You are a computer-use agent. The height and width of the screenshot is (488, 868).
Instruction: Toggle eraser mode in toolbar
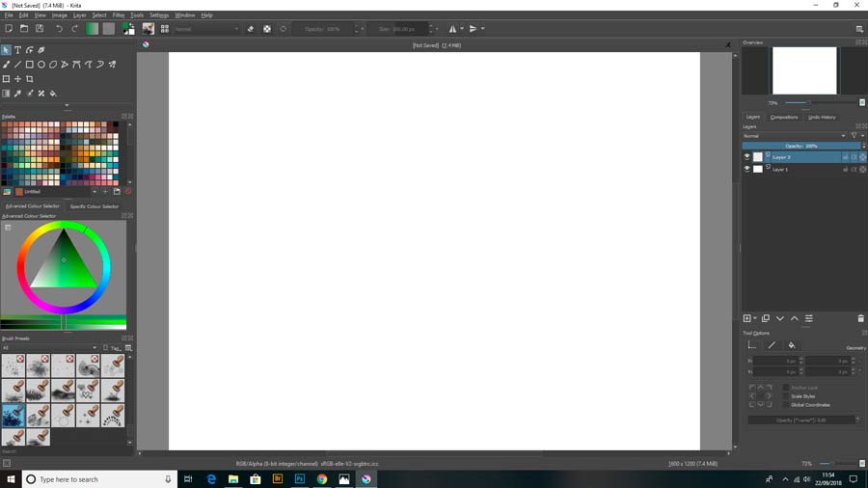tap(250, 29)
